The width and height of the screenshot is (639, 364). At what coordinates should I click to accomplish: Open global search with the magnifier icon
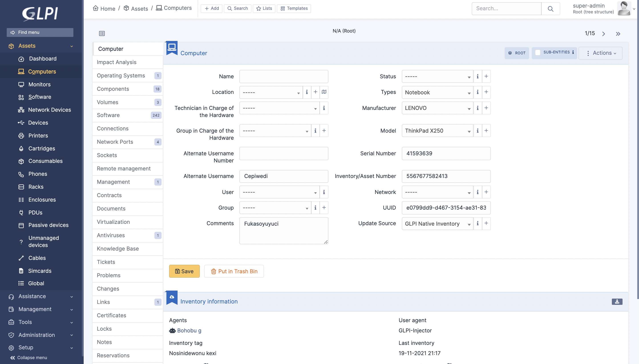tap(550, 8)
